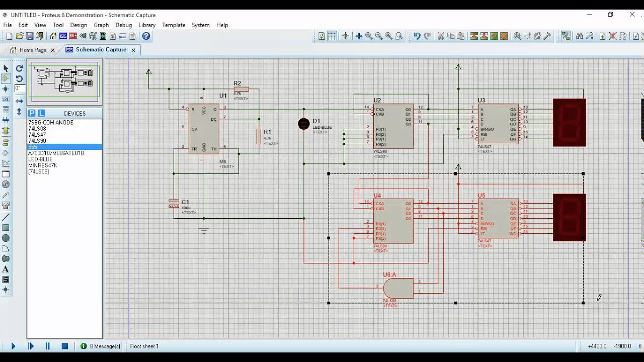The width and height of the screenshot is (644, 362).
Task: Undo the last change
Action: coord(417,36)
